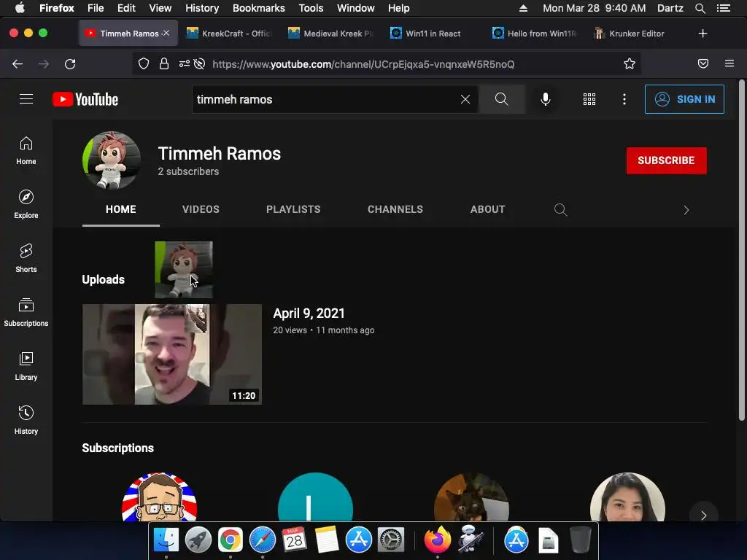Click the YouTube logo
The height and width of the screenshot is (560, 747).
pos(85,99)
